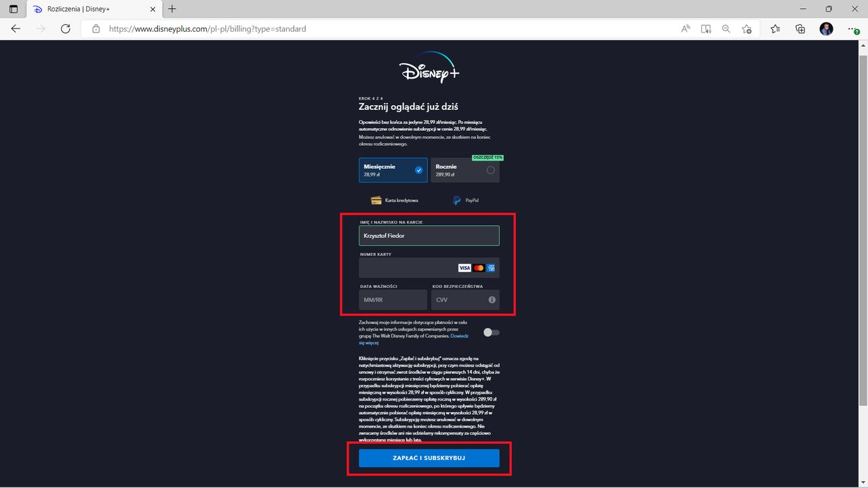Screen dimensions: 868x488
Task: Start Read Aloud from the address bar
Action: coord(685,28)
